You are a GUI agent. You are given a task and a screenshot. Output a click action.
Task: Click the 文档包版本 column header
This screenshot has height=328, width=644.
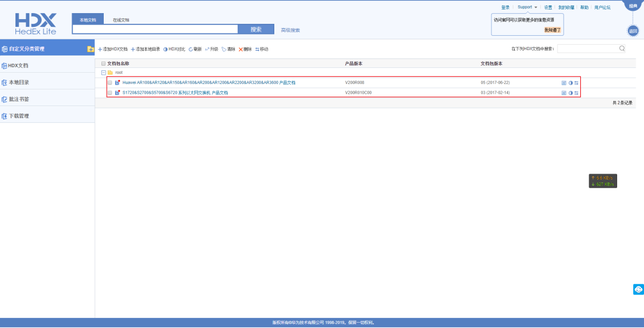pos(491,64)
